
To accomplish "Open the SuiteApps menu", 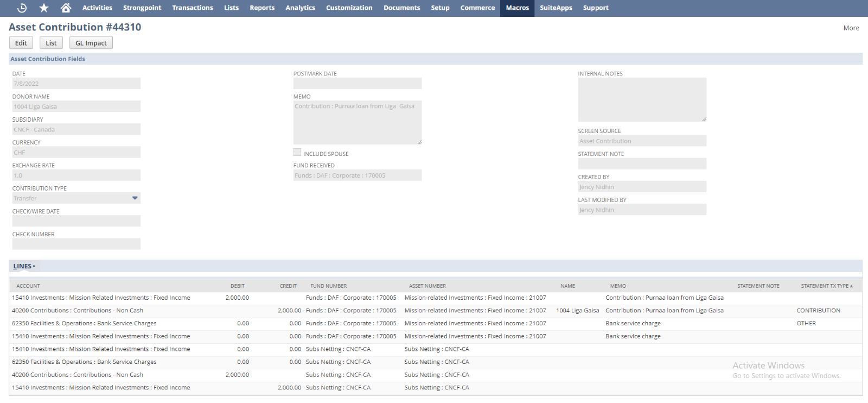I will (556, 8).
